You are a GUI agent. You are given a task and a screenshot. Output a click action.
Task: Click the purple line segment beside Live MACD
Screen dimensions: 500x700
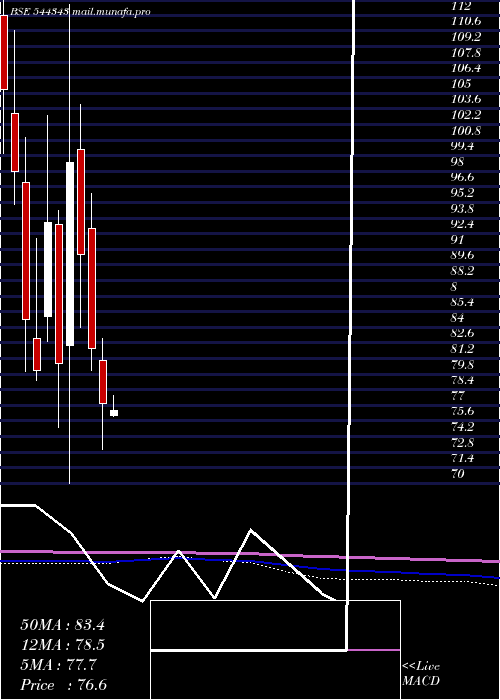[374, 650]
